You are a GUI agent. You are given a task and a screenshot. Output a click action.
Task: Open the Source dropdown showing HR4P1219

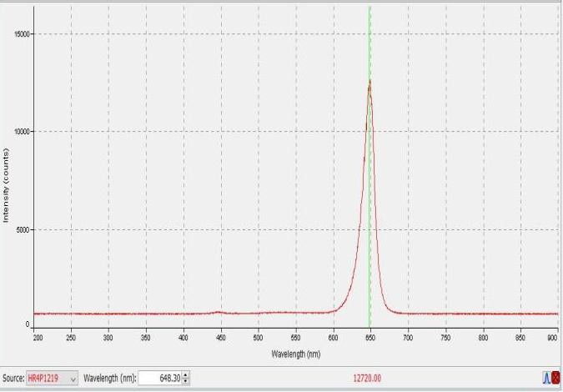tap(53, 378)
